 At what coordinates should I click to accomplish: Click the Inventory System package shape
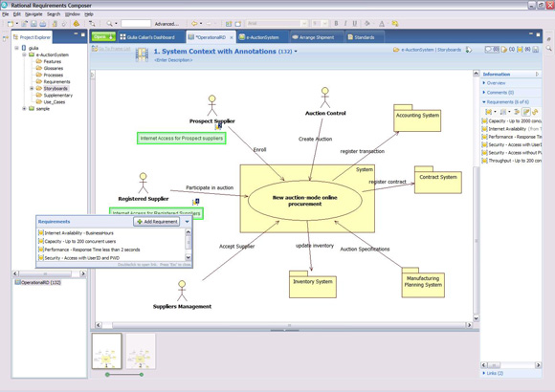(313, 285)
